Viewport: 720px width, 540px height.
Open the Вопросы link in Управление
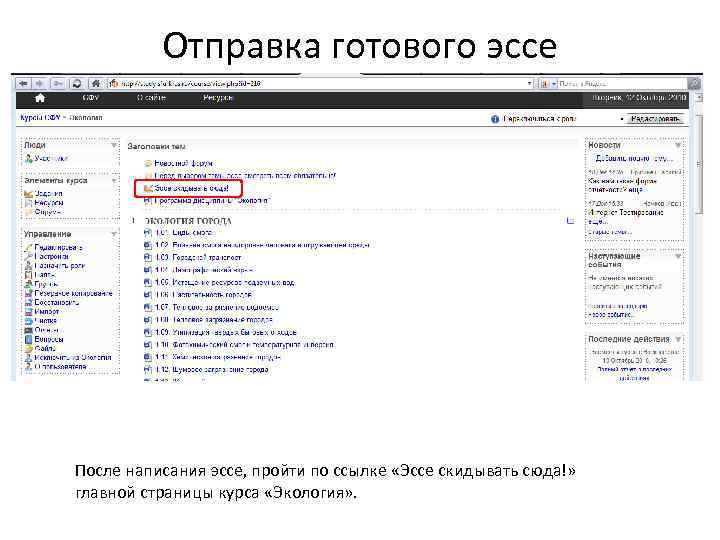pyautogui.click(x=49, y=339)
